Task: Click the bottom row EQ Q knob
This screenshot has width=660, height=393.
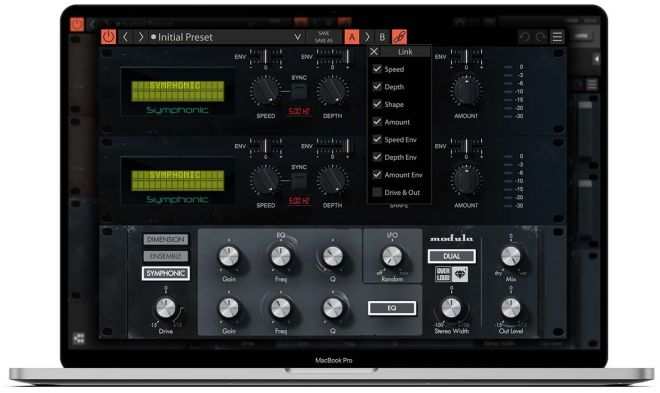Action: point(333,308)
